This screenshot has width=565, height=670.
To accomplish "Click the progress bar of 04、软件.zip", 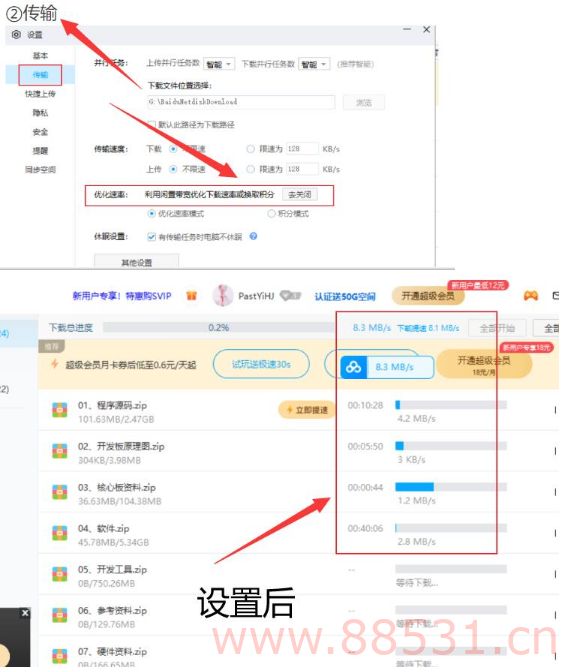I will (451, 528).
